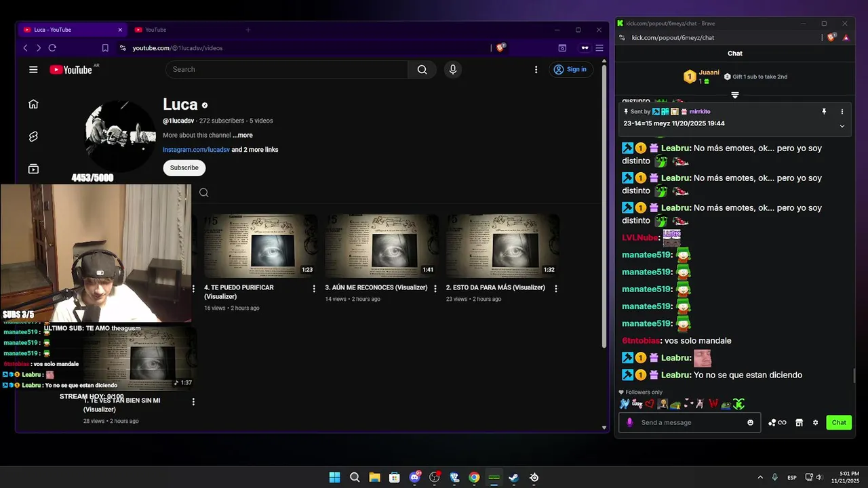The width and height of the screenshot is (868, 488).
Task: Send message with the green Chat button
Action: tap(839, 422)
